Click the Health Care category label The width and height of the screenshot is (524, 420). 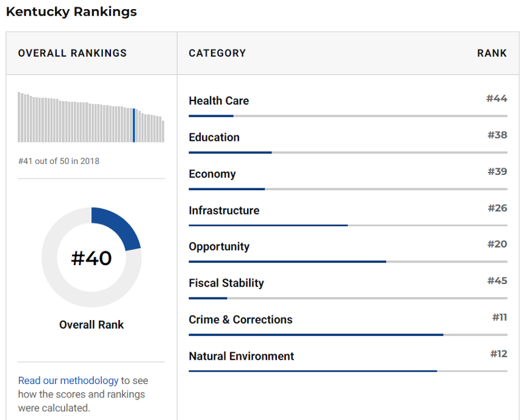(218, 101)
